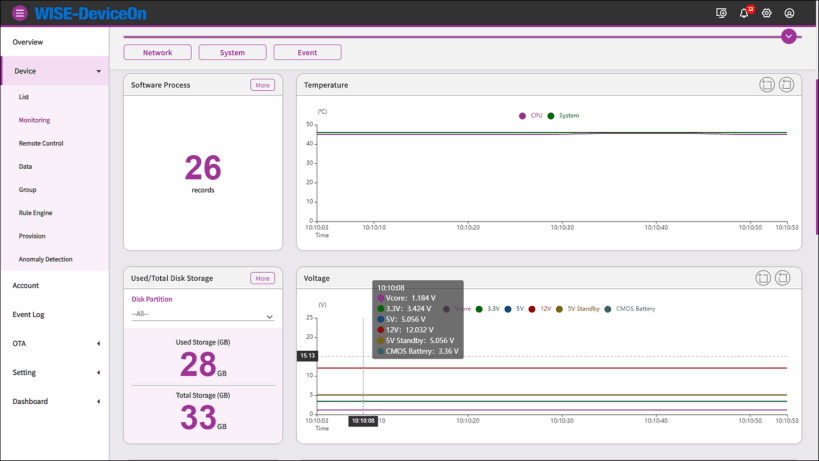819x461 pixels.
Task: Click the second Temperature chart view icon
Action: [787, 85]
